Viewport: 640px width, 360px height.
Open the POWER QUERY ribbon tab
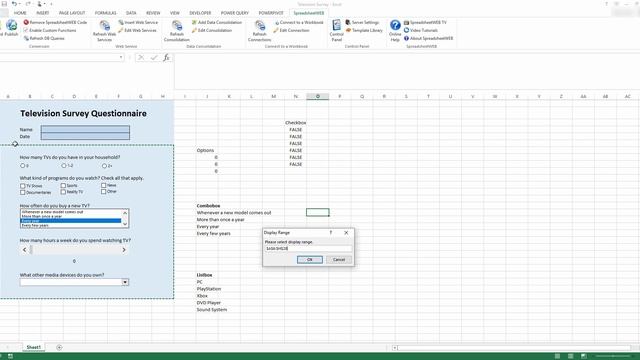pyautogui.click(x=235, y=13)
